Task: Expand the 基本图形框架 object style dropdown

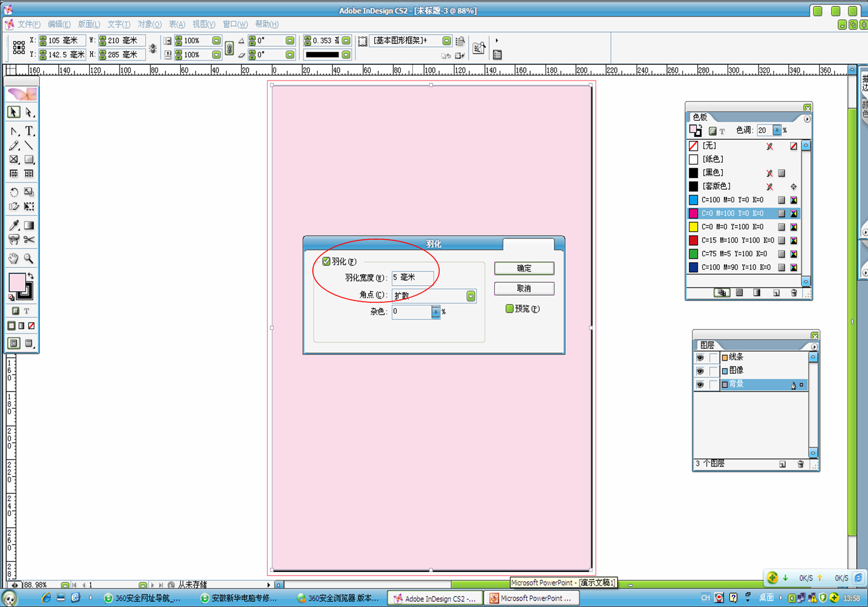Action: (x=446, y=40)
